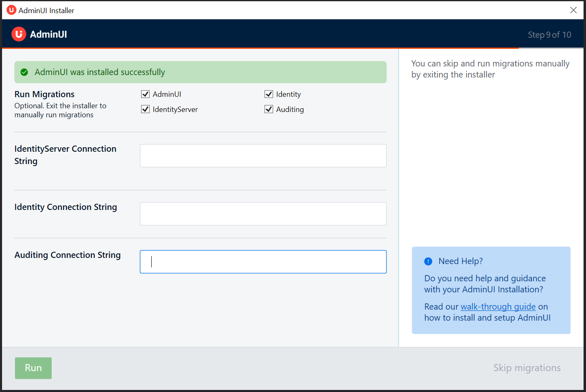This screenshot has width=586, height=392.
Task: Focus the IdentityServer Connection String field
Action: 263,156
